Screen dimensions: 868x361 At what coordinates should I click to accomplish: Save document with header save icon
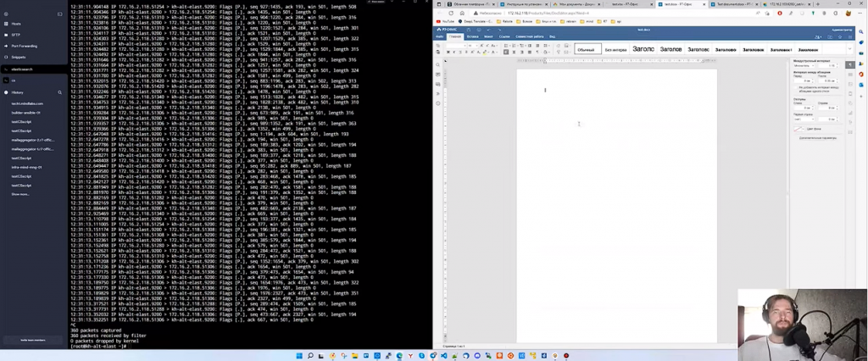pos(468,30)
